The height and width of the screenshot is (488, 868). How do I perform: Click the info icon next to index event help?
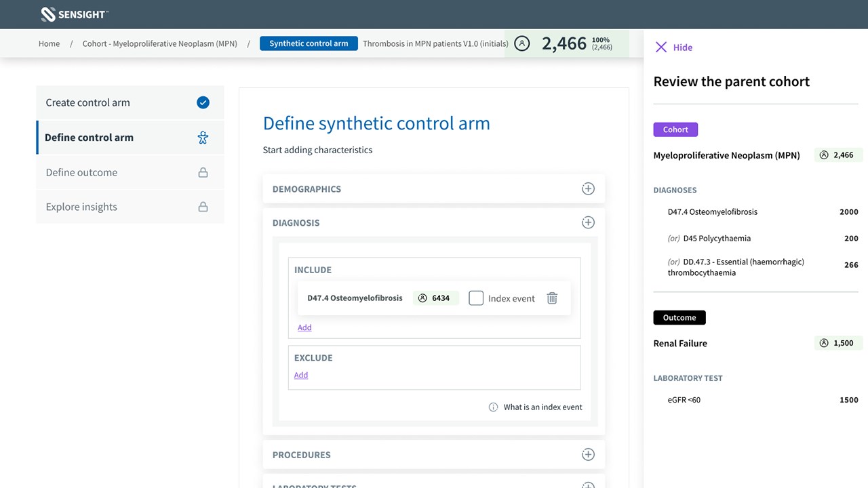pos(494,407)
